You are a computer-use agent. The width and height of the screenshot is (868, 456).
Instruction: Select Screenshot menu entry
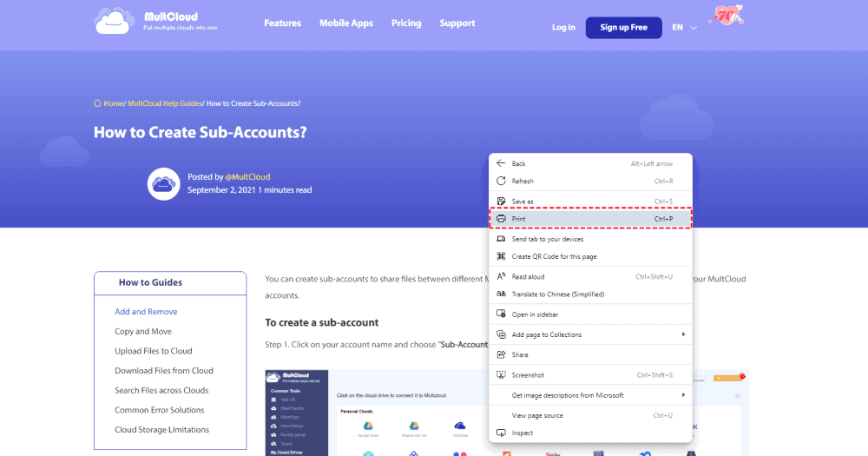(x=590, y=375)
